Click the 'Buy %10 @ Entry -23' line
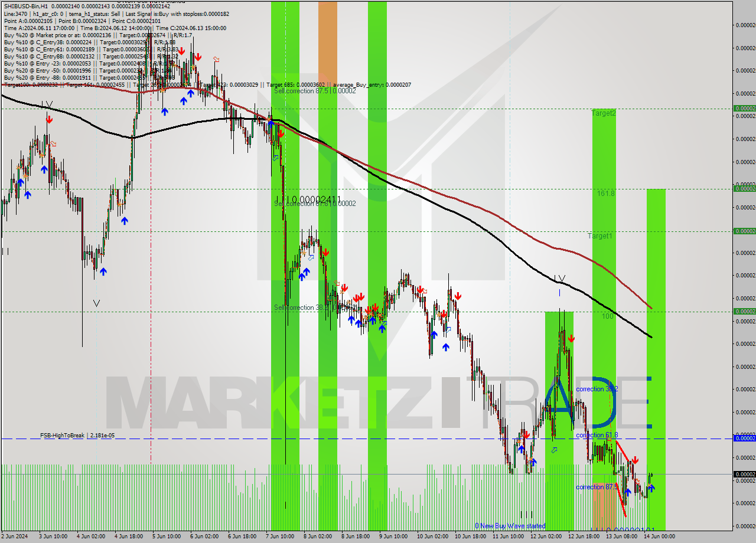The image size is (756, 543). tap(89, 63)
